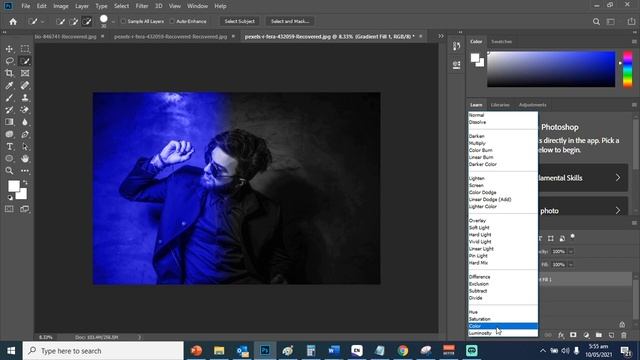Select the Eyedropper tool
Image resolution: width=640 pixels, height=360 pixels.
click(x=9, y=86)
